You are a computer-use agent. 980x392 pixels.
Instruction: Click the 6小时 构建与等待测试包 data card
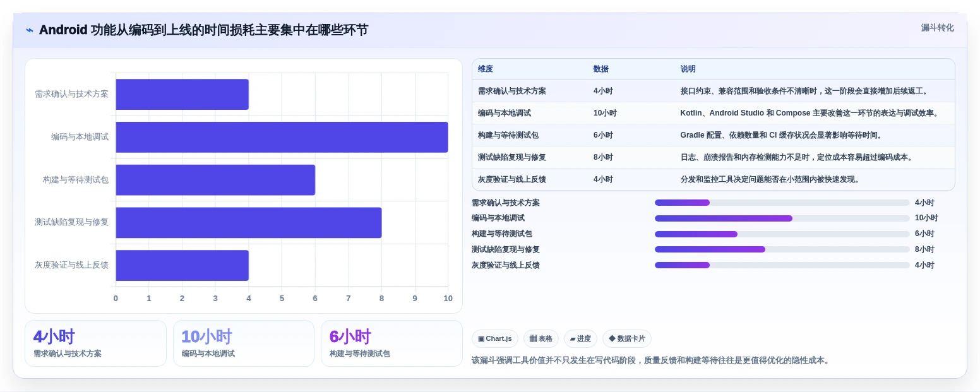tap(391, 343)
